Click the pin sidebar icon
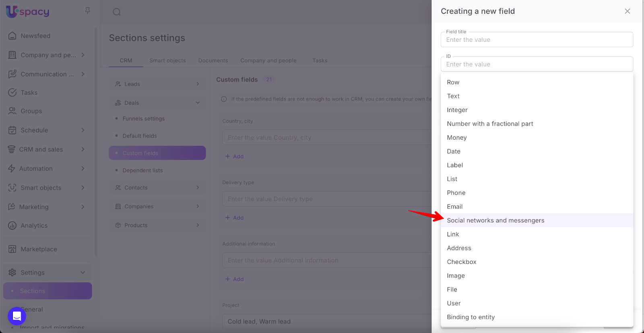The image size is (644, 333). [87, 11]
